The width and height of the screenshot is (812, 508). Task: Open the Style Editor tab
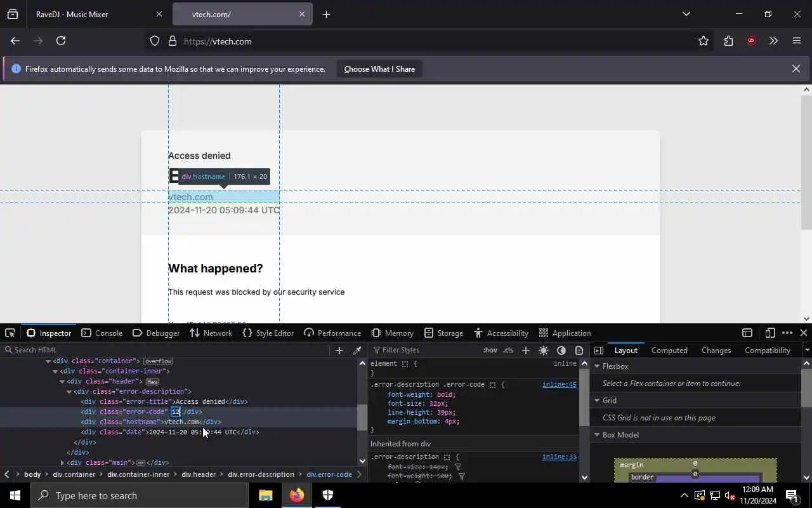click(268, 333)
